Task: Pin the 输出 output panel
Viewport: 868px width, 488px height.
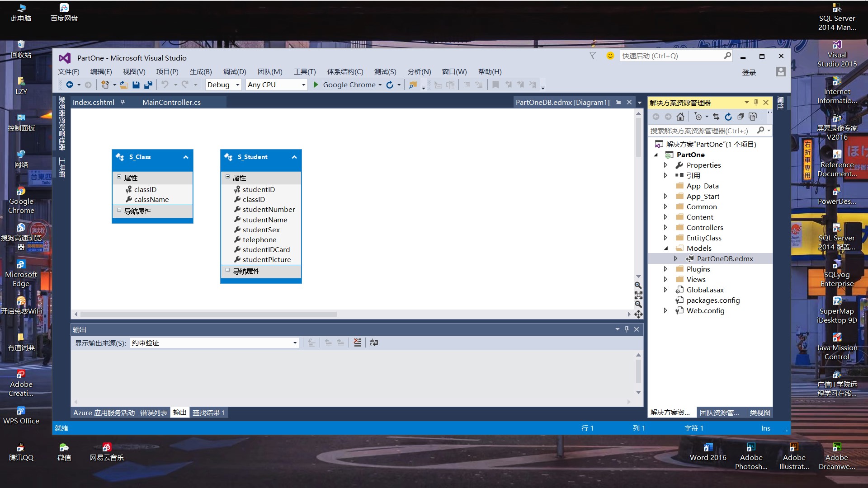Action: 627,329
